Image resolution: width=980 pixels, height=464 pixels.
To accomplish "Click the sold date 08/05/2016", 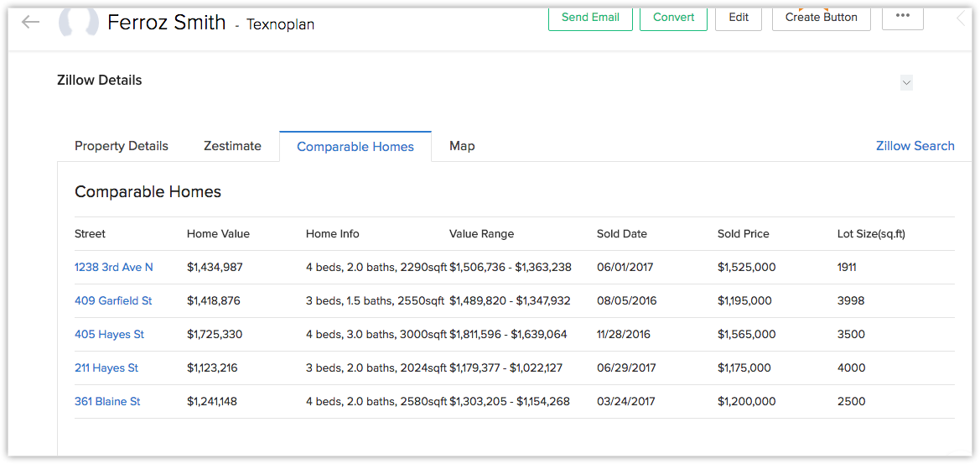I will coord(627,300).
